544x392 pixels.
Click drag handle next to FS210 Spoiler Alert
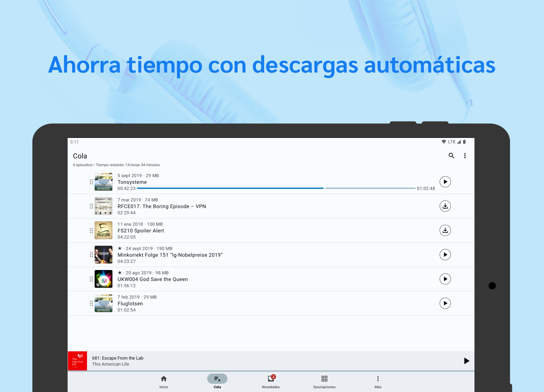[x=91, y=231]
